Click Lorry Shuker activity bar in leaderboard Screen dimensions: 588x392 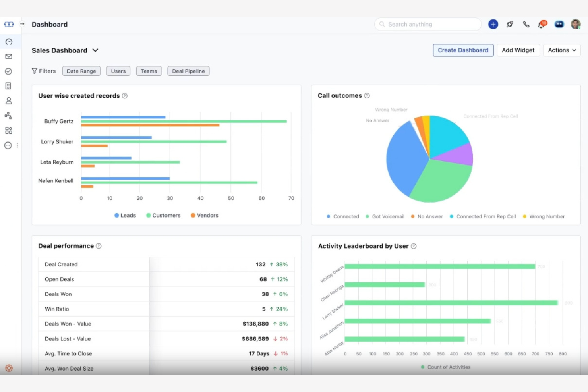[x=451, y=303]
